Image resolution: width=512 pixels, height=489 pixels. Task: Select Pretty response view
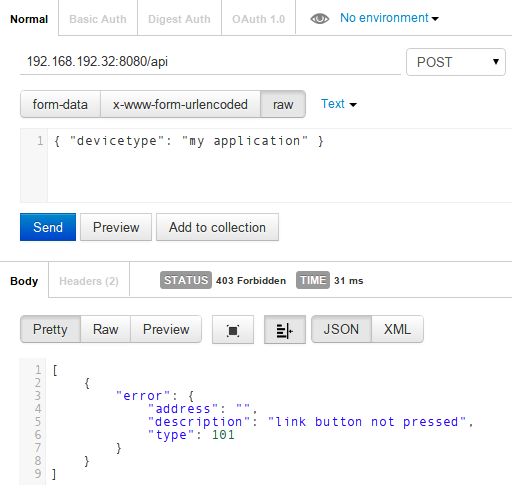click(x=50, y=329)
